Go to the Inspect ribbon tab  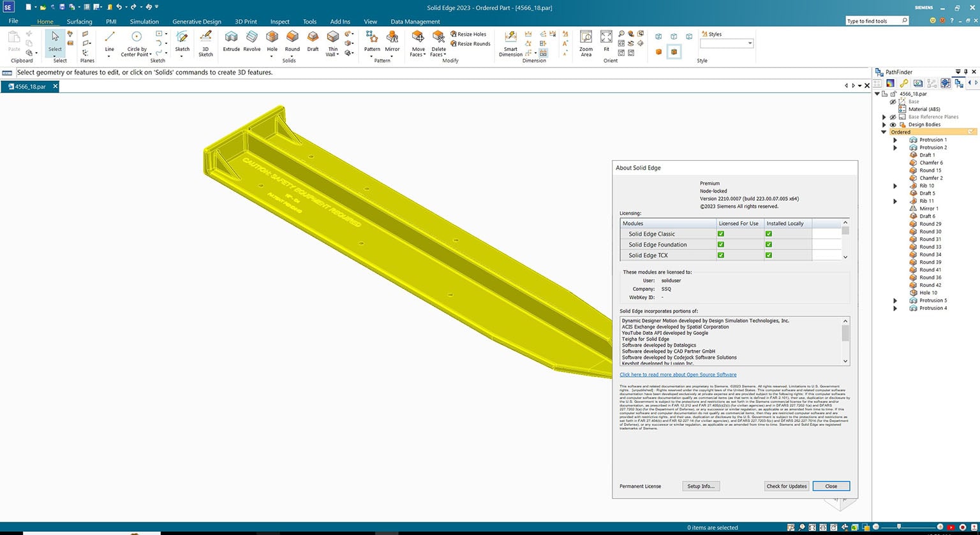coord(279,22)
